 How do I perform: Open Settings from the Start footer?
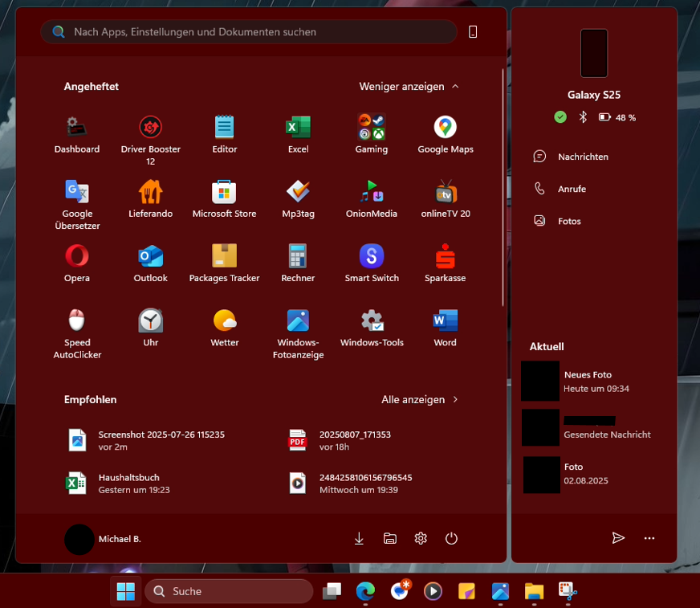(421, 538)
